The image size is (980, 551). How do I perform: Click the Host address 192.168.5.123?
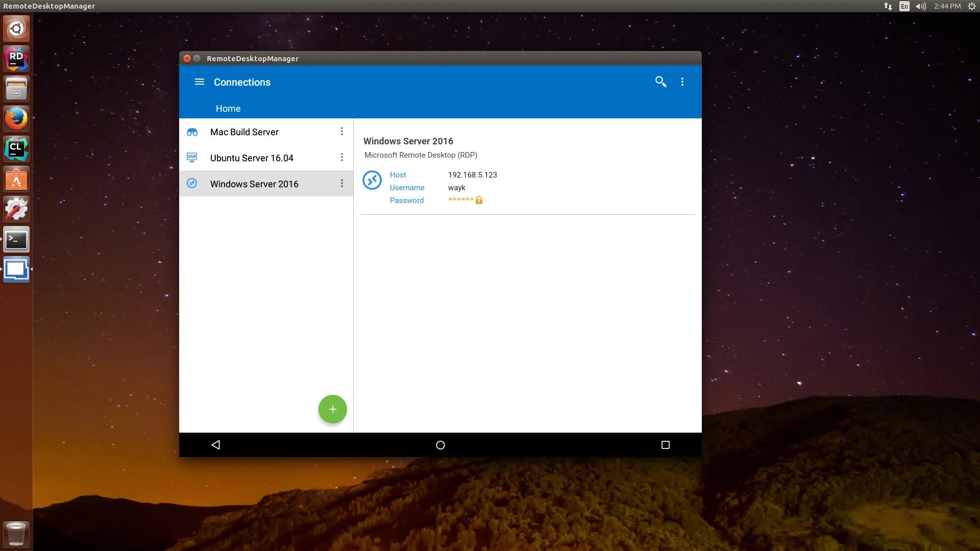click(x=472, y=175)
